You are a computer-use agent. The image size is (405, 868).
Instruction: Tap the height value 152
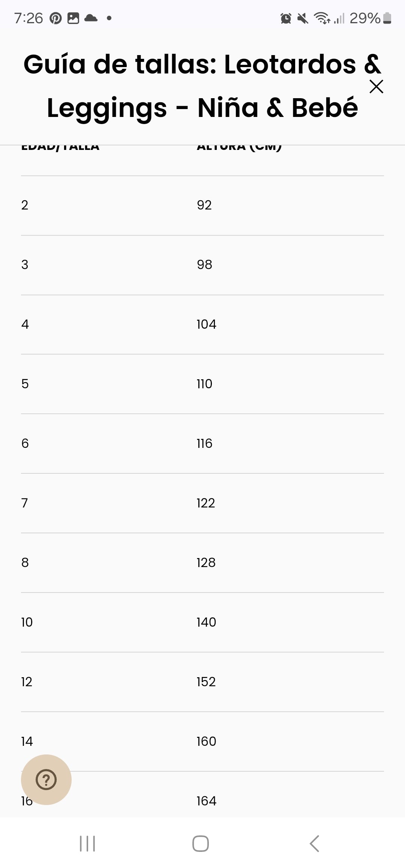point(206,682)
